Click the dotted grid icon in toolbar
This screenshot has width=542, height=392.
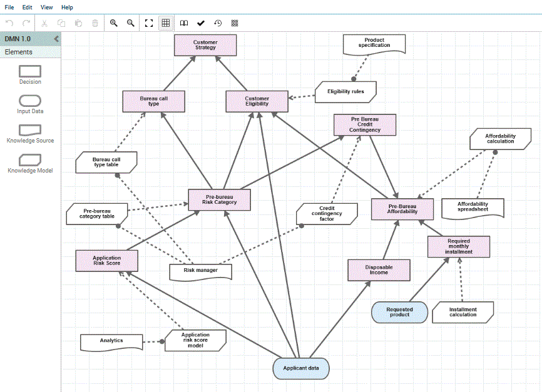[x=235, y=23]
